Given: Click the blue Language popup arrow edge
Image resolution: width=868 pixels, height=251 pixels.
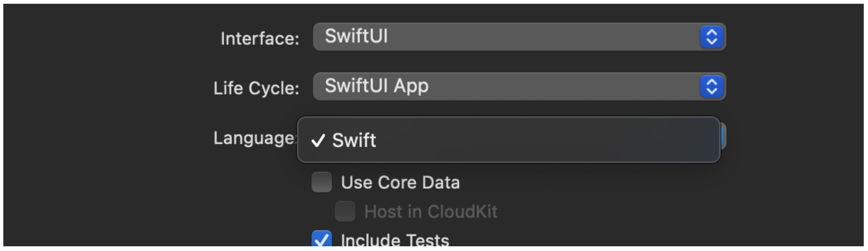Looking at the screenshot, I should [x=723, y=137].
